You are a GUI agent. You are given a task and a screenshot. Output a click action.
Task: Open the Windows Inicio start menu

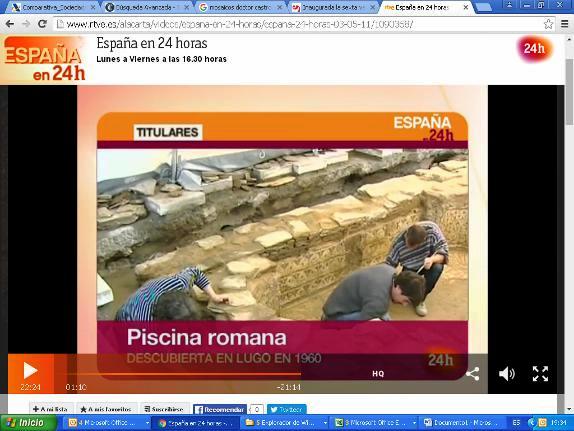[x=29, y=423]
